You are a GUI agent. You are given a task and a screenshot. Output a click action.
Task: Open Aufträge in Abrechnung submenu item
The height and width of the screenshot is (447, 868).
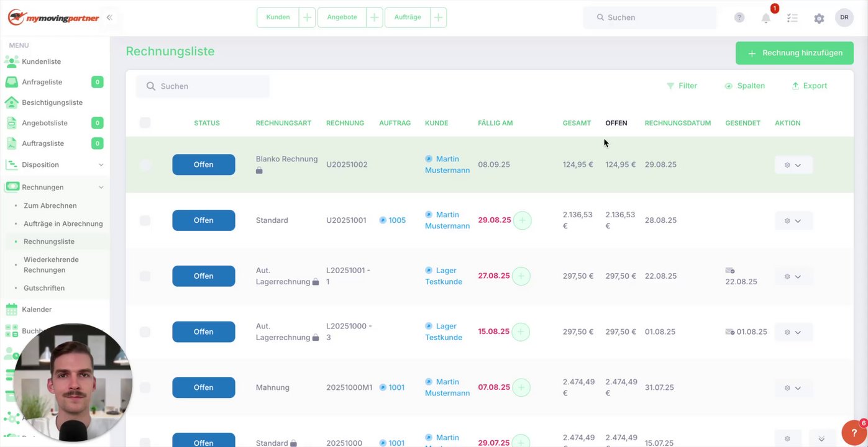[x=63, y=223]
